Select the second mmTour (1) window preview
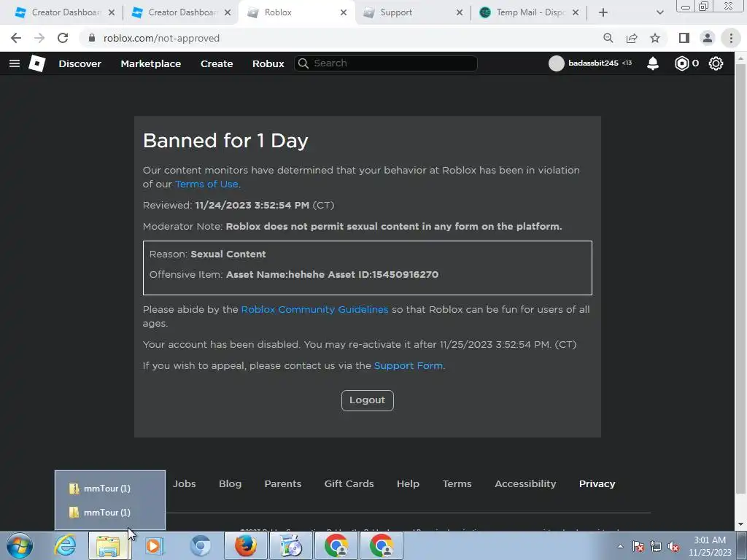 point(110,513)
